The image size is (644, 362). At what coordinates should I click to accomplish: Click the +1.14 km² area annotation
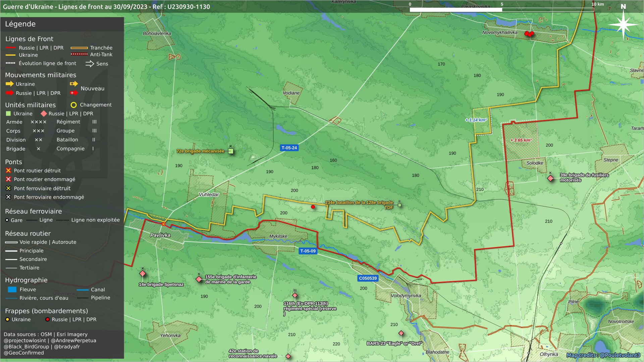(476, 120)
